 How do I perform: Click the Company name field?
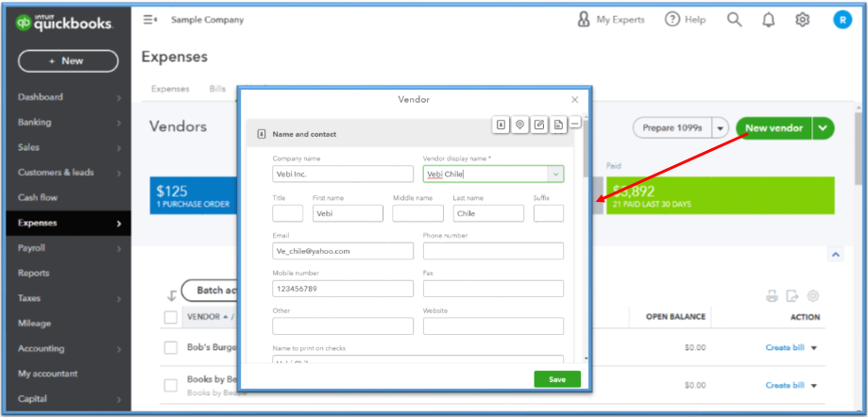[x=343, y=175]
